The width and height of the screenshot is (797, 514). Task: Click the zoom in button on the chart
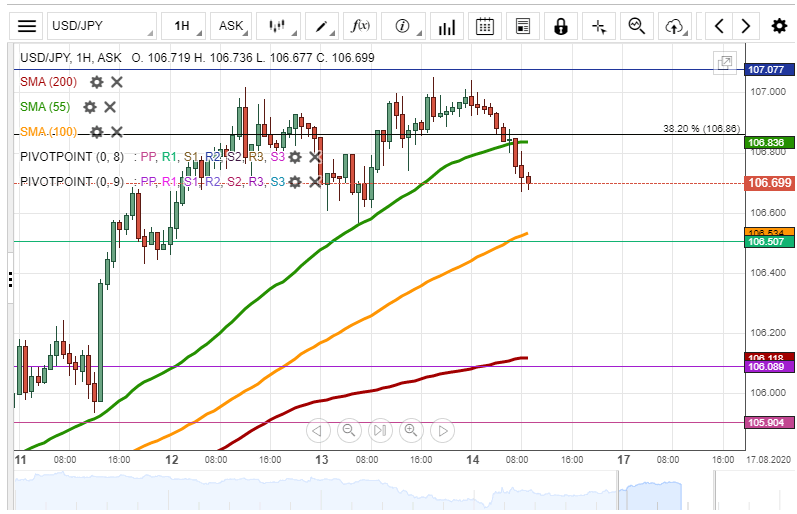click(410, 431)
